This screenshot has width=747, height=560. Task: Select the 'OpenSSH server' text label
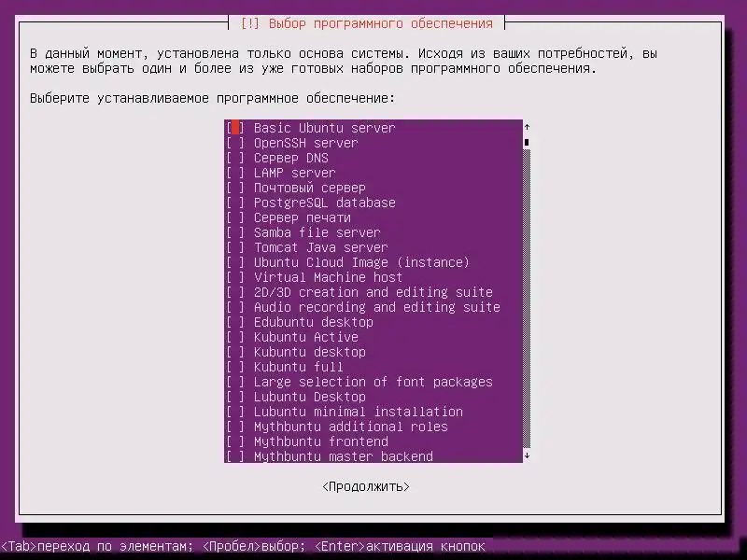pos(306,143)
